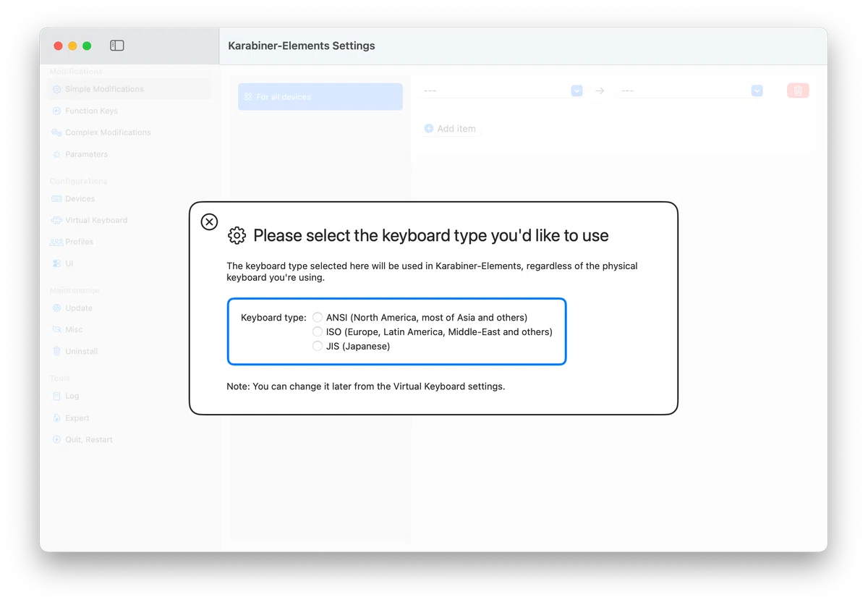Click the Virtual Keyboard sidebar icon

point(56,220)
